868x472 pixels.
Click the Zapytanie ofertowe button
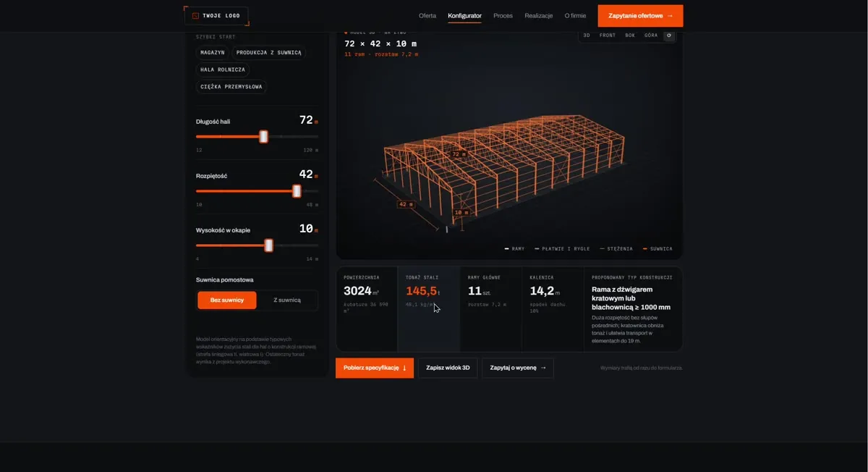[640, 16]
